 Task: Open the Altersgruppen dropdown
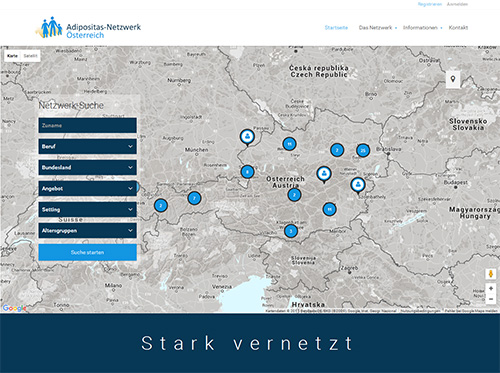87,230
